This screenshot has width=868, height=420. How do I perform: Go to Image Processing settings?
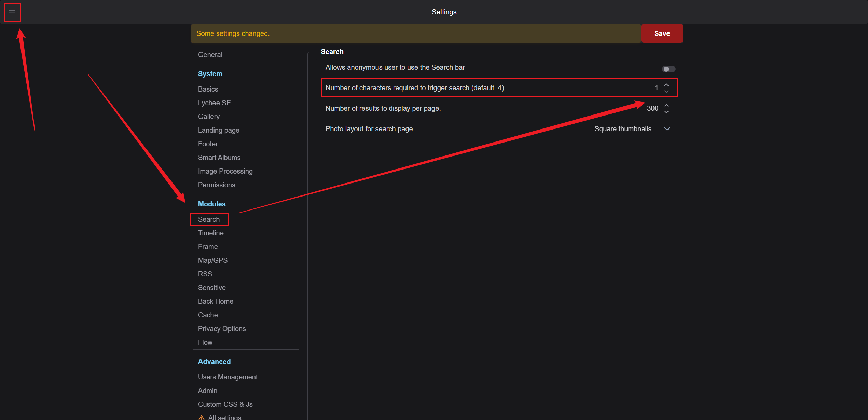[225, 171]
